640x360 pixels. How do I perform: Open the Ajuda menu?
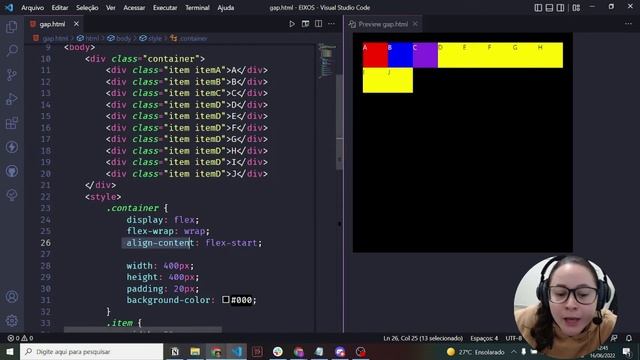pyautogui.click(x=226, y=8)
